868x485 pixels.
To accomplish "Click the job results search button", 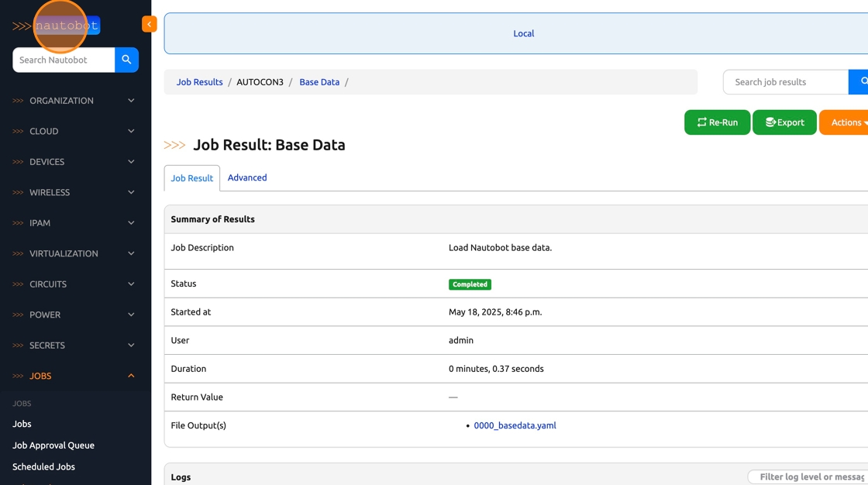I will [x=860, y=81].
